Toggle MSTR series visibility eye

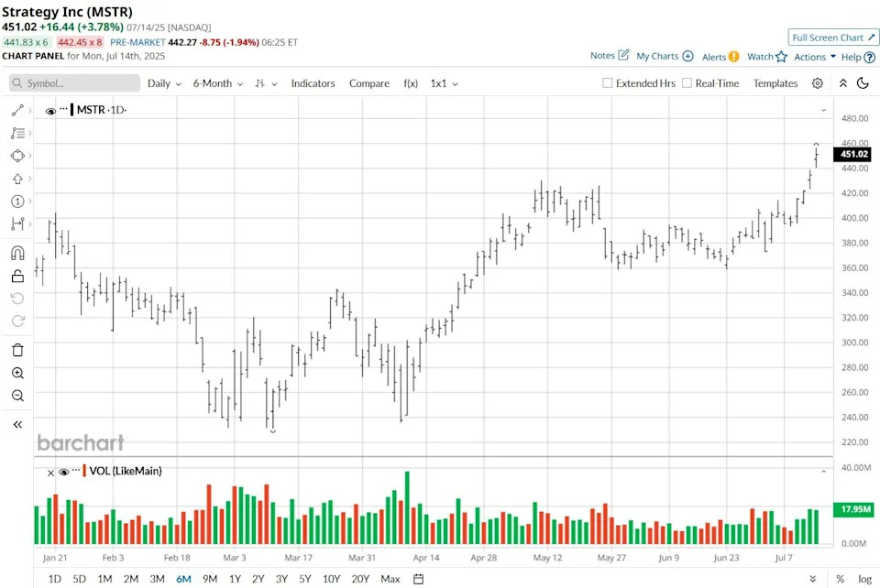[50, 111]
